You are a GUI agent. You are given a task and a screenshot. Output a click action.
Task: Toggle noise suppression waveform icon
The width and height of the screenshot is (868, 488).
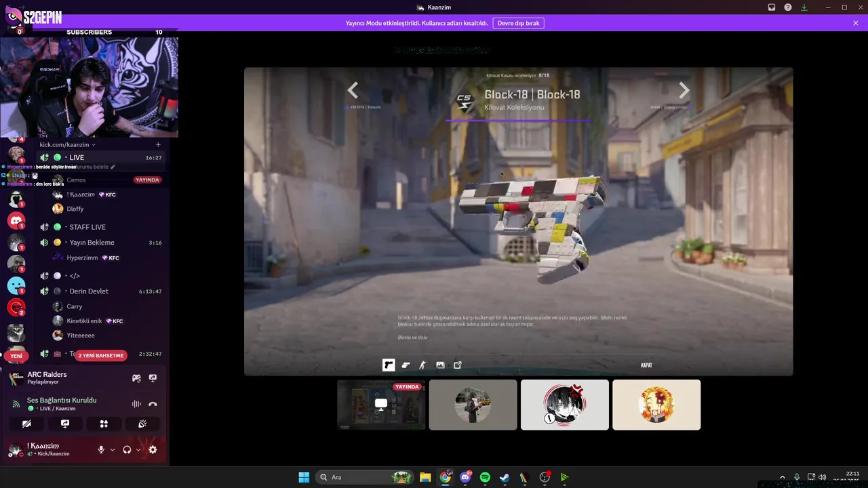pyautogui.click(x=136, y=404)
